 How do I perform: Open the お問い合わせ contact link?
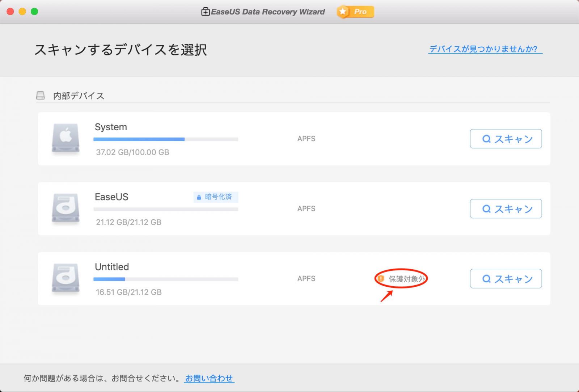(x=210, y=378)
